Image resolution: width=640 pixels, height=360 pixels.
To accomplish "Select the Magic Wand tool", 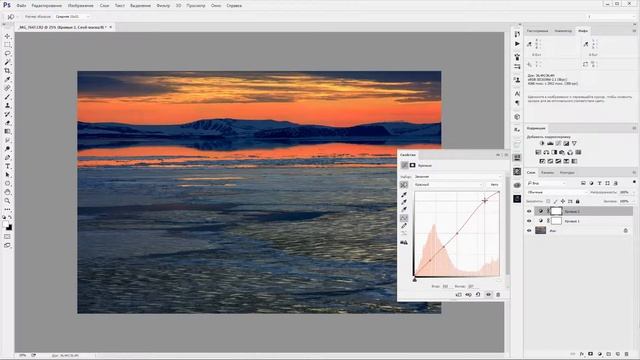I will tap(7, 62).
